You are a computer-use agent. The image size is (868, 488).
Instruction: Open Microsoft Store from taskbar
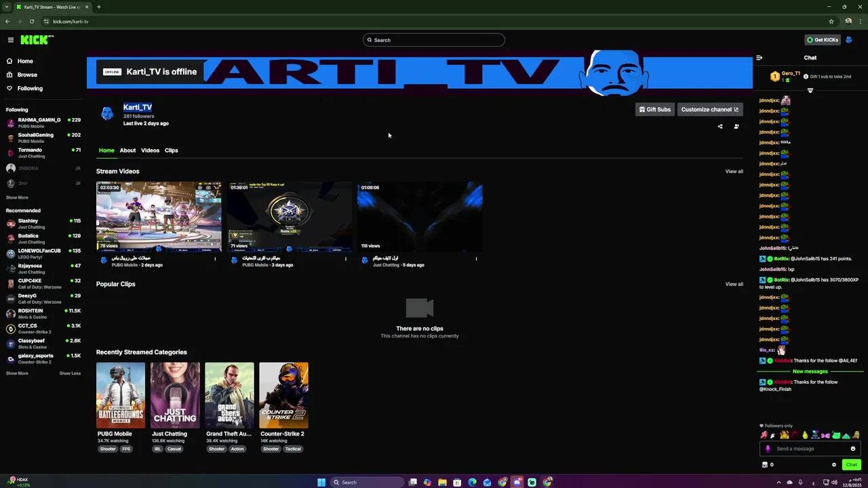(x=457, y=483)
